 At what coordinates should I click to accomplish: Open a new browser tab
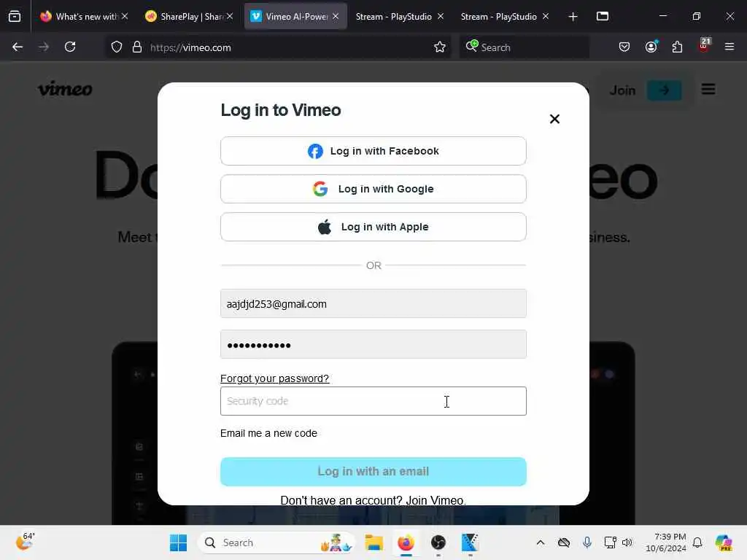[x=573, y=17]
